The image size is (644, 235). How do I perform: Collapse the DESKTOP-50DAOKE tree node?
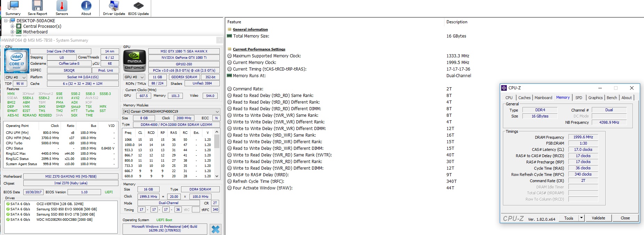[x=6, y=21]
